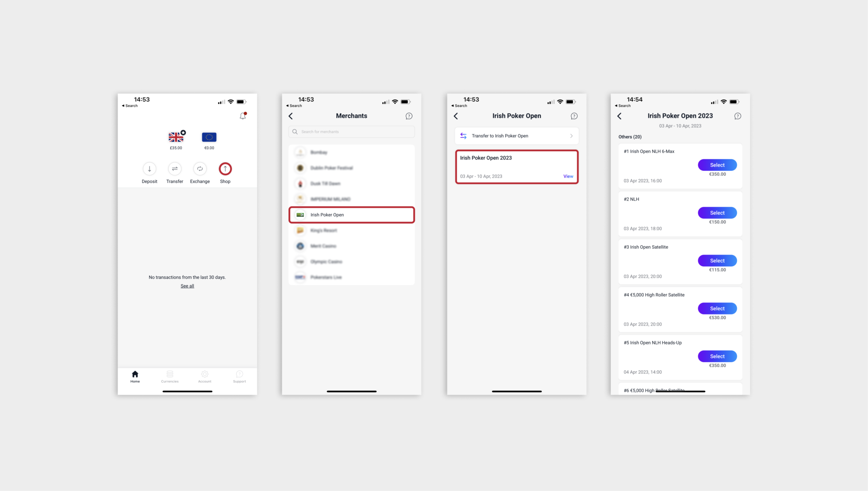Tap merchant search input field
This screenshot has width=868, height=491.
351,132
